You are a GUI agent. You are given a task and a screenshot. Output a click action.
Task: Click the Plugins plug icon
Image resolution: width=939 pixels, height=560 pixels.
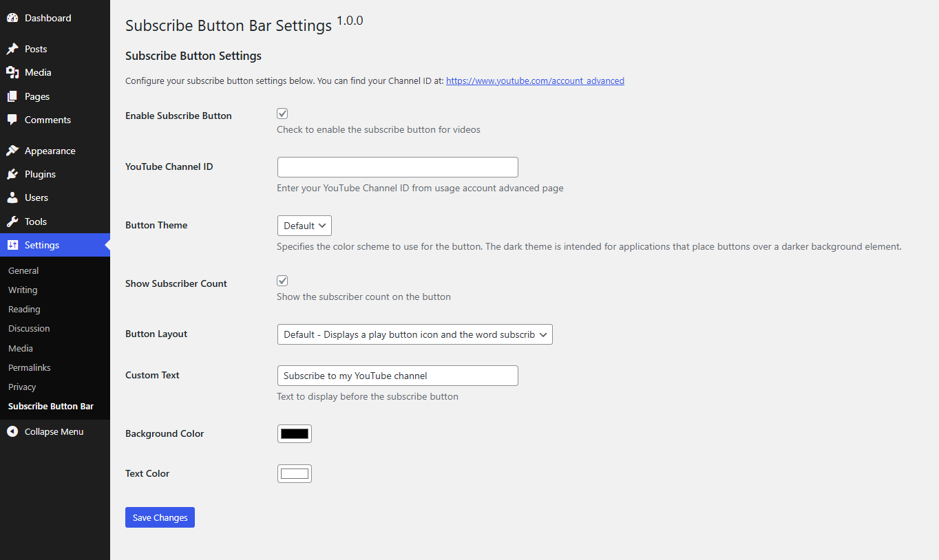click(x=12, y=174)
